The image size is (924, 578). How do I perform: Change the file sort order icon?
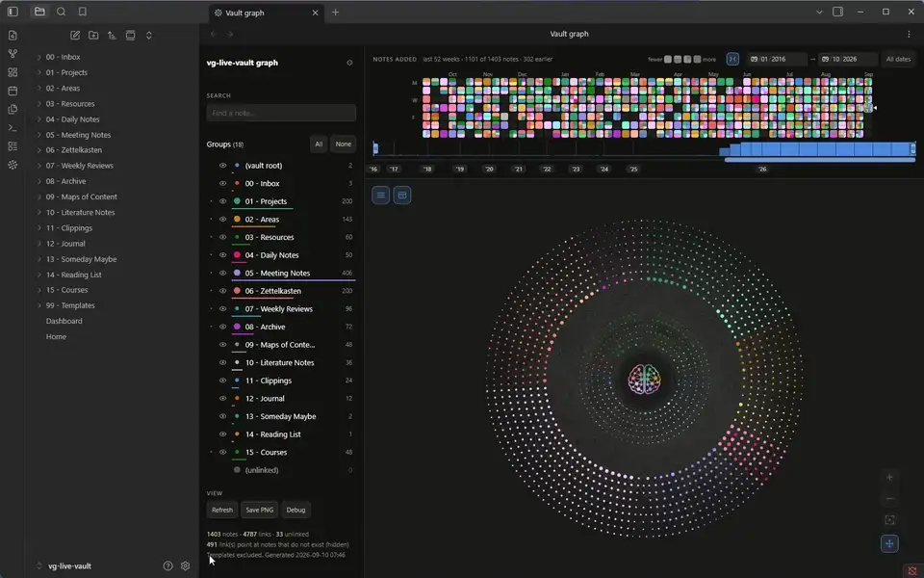point(112,36)
